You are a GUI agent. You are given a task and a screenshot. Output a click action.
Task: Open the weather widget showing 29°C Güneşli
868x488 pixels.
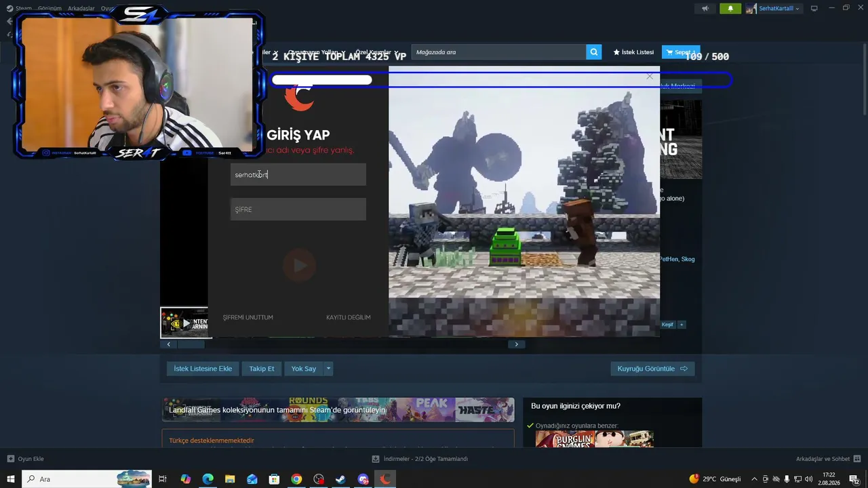click(715, 479)
